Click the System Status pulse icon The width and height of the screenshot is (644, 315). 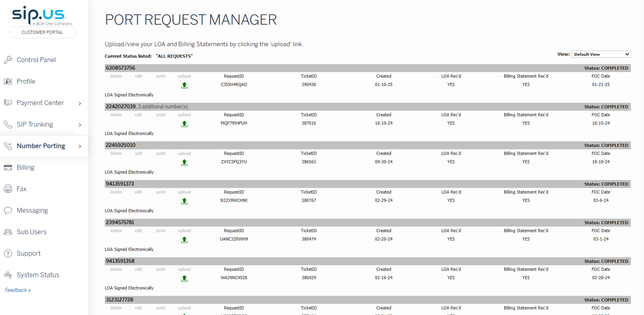click(8, 275)
